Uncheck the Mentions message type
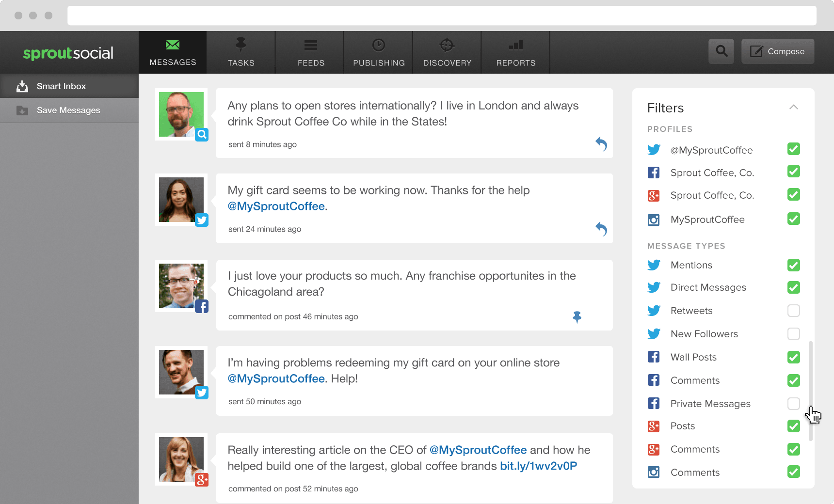 click(794, 265)
